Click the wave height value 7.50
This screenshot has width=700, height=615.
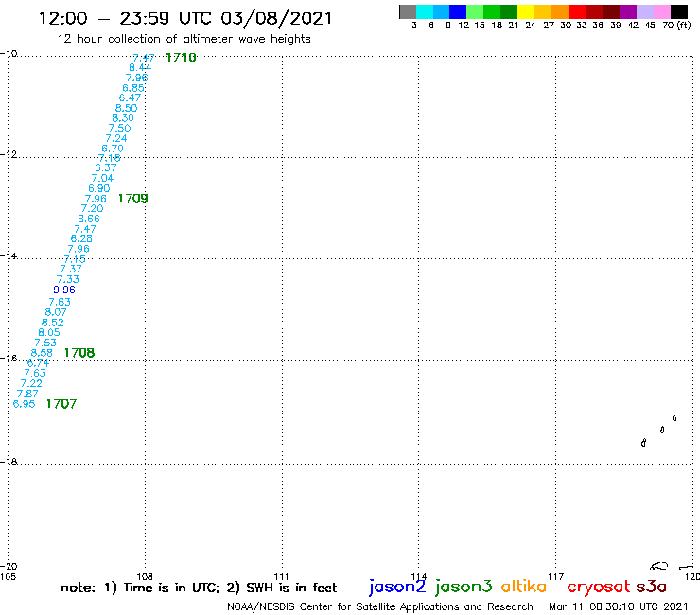(119, 128)
